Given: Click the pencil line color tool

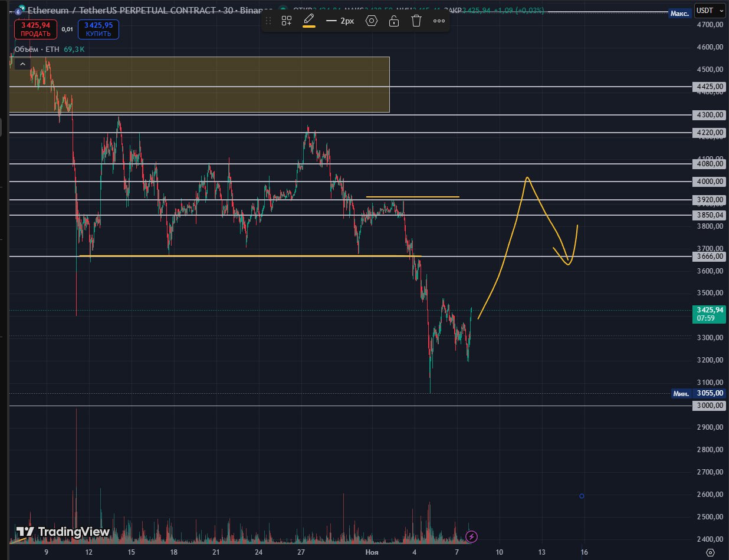Looking at the screenshot, I should pos(308,21).
